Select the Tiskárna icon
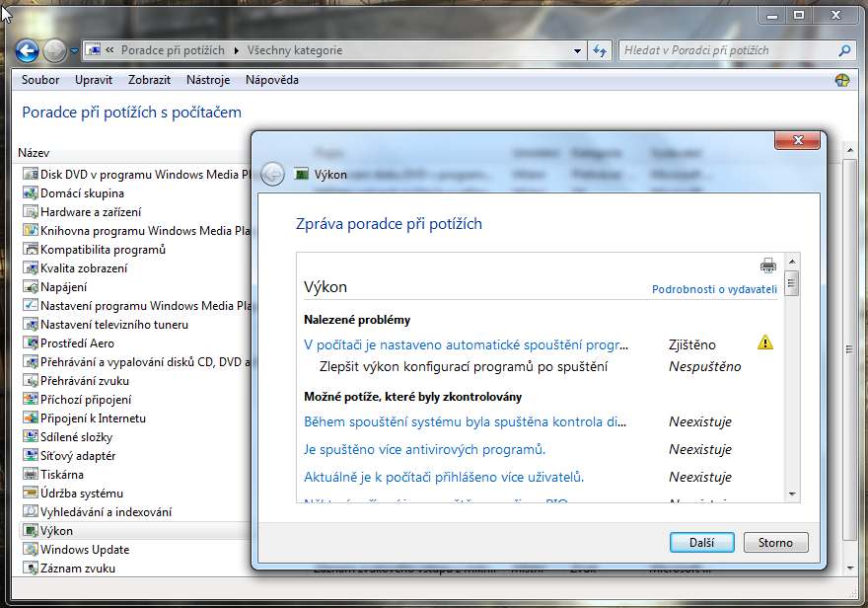Viewport: 868px width, 608px height. (x=31, y=475)
